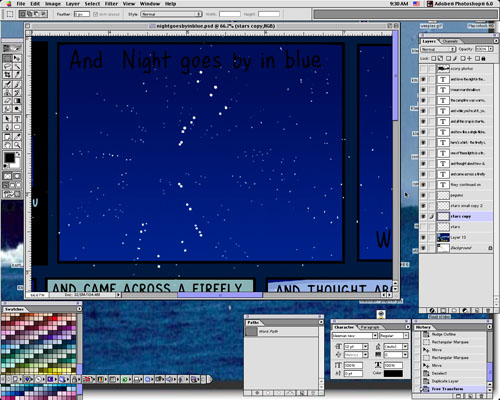Open the Filter menu
500x400 pixels.
(x=111, y=4)
